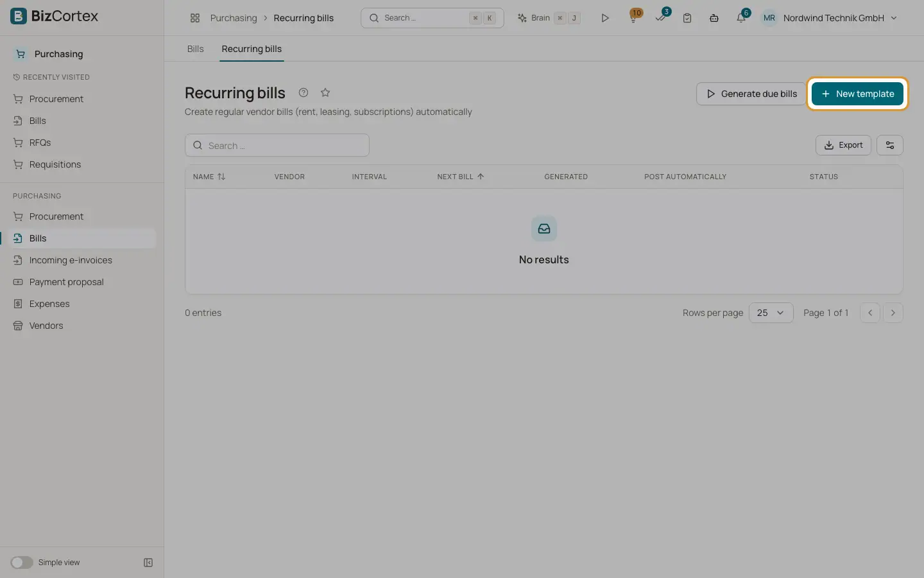Click the Purchasing module header in sidebar

pos(50,54)
